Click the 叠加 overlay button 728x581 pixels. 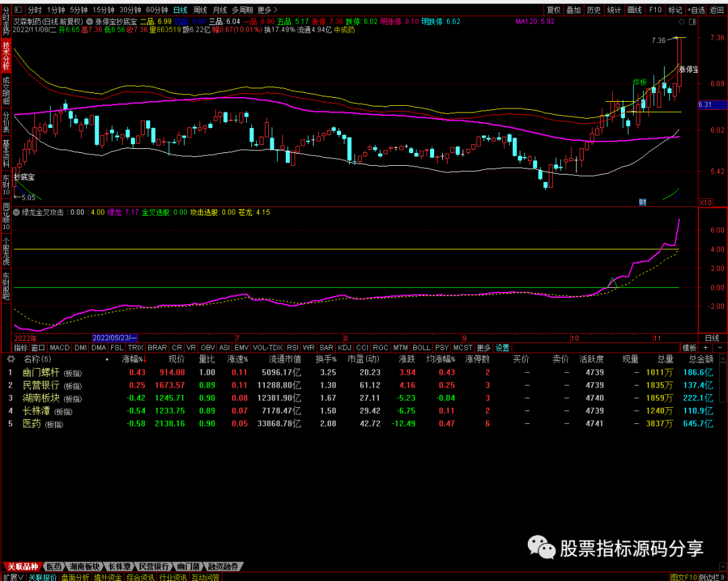tap(574, 9)
